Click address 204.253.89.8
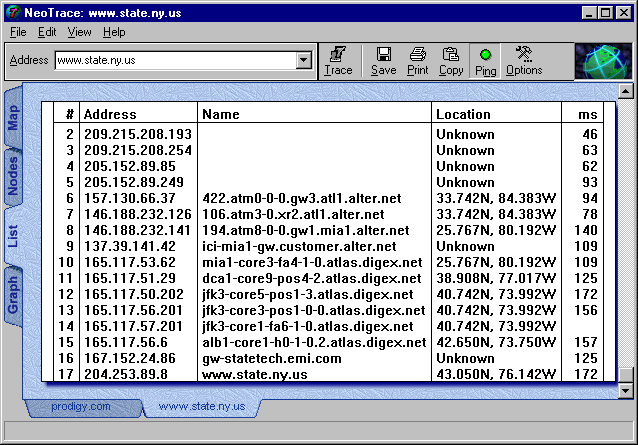 pyautogui.click(x=126, y=374)
